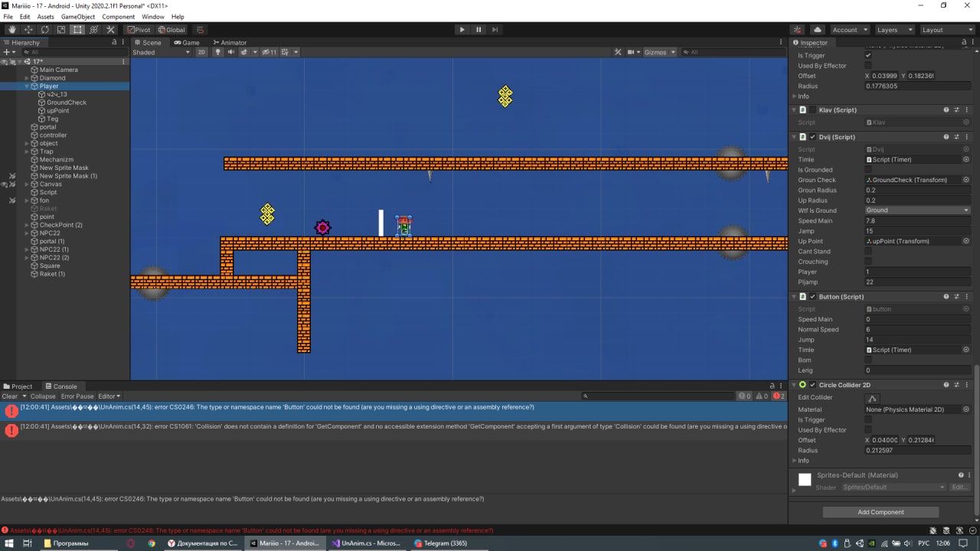This screenshot has height=551, width=980.
Task: Open the Gizmos dropdown
Action: coord(660,52)
